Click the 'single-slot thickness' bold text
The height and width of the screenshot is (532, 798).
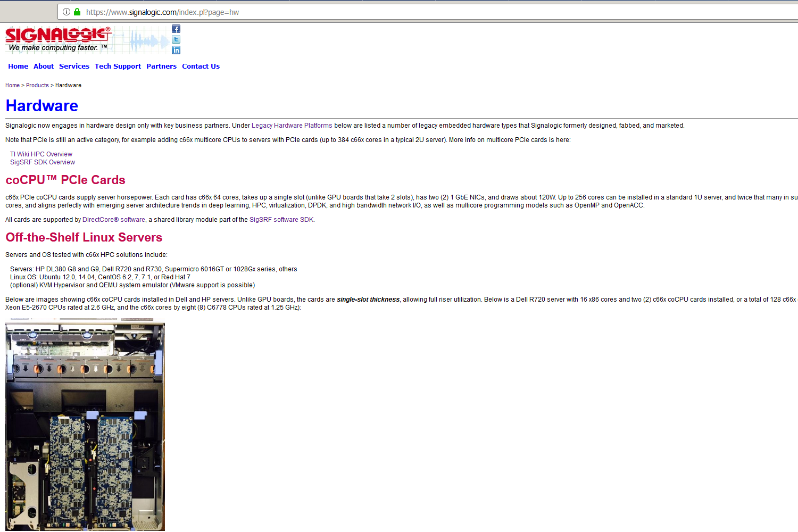click(x=368, y=300)
